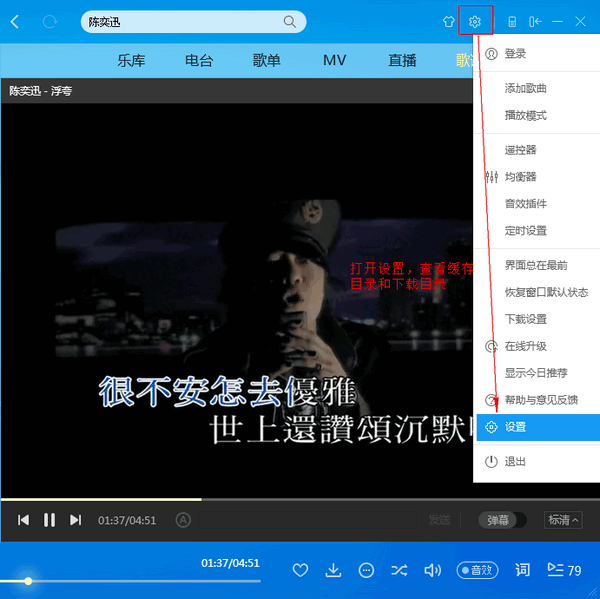Screen dimensions: 600x599
Task: Click the 发送 send button
Action: [x=439, y=520]
